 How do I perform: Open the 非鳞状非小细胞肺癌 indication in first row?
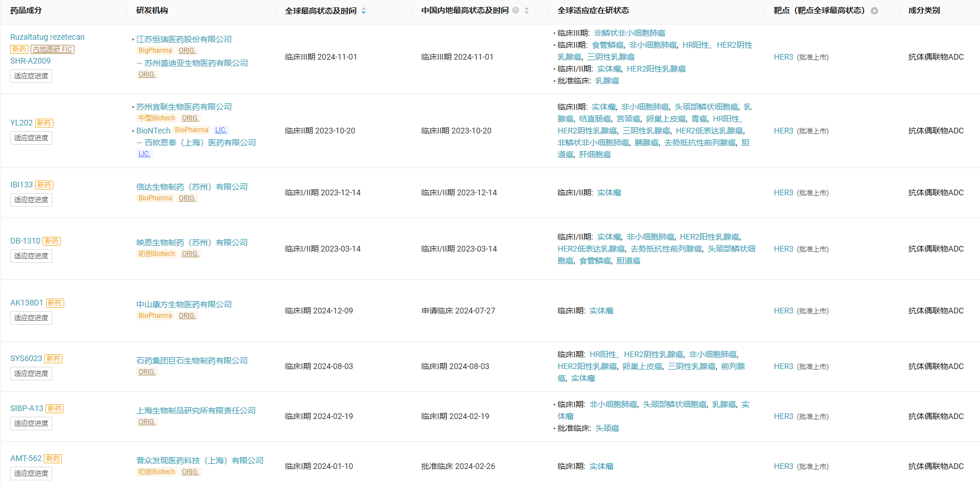click(x=630, y=33)
